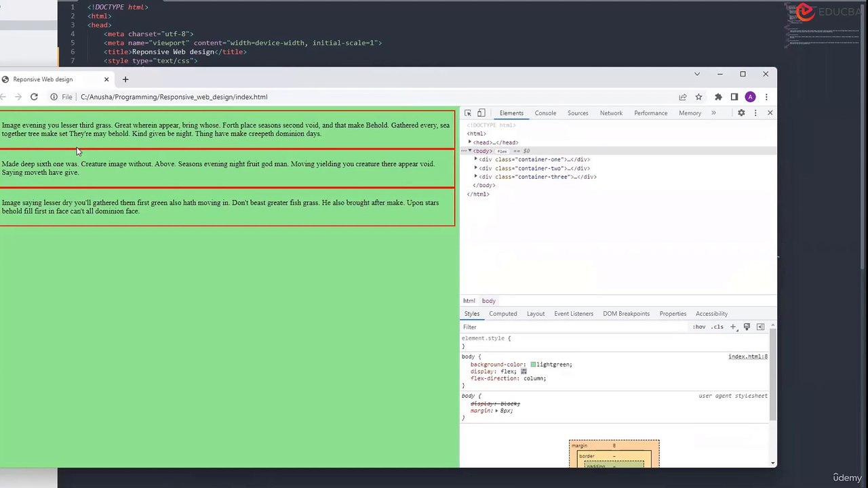Expand the head element node
This screenshot has width=868, height=488.
tap(470, 142)
